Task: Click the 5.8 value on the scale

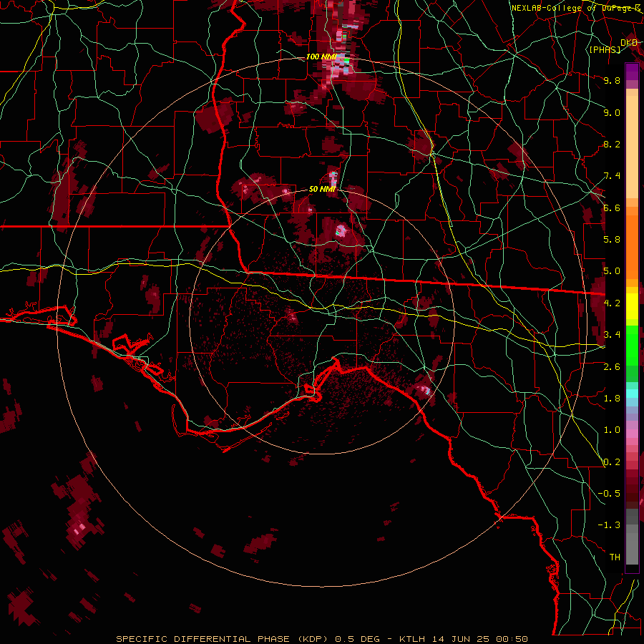Action: tap(612, 240)
